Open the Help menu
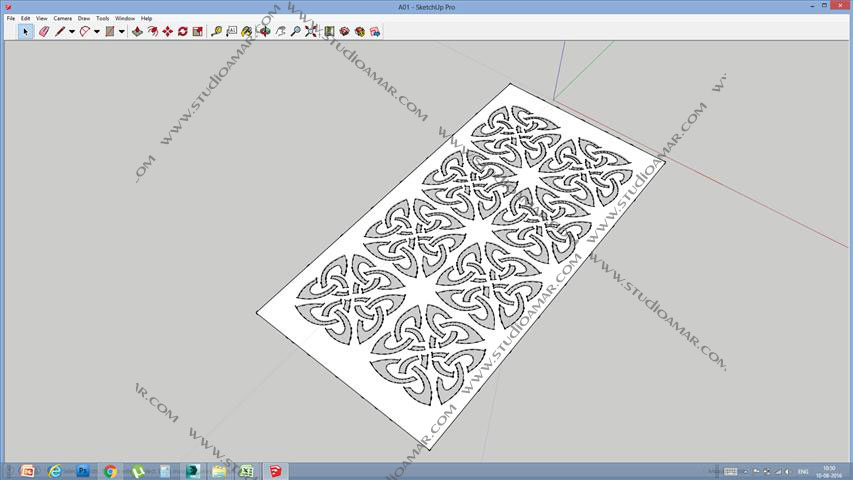 pyautogui.click(x=146, y=18)
